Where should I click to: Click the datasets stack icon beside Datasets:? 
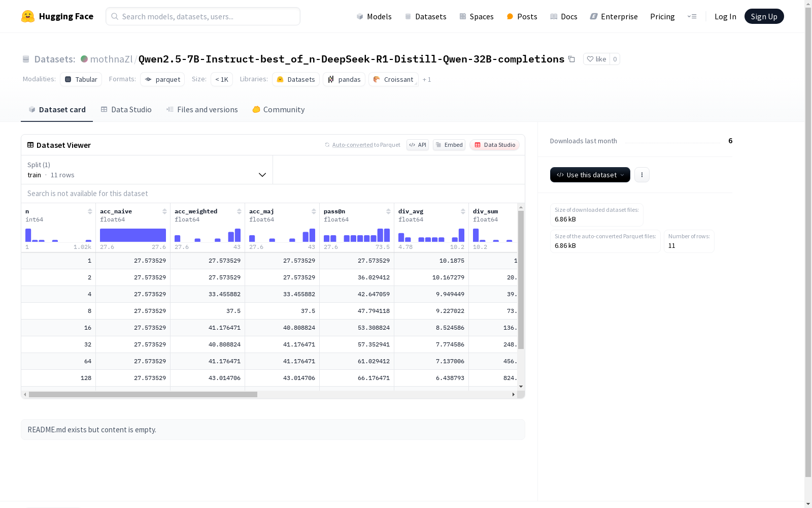click(x=26, y=59)
